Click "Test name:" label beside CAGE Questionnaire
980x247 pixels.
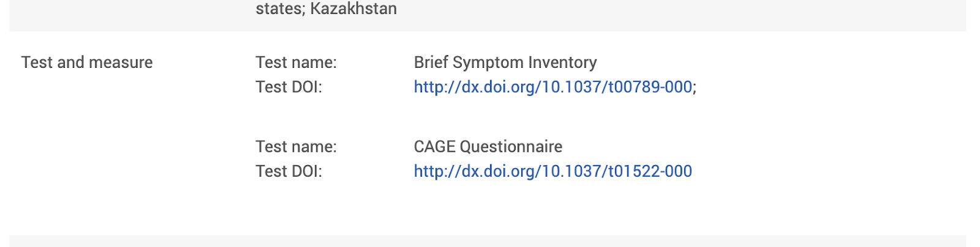click(x=296, y=147)
